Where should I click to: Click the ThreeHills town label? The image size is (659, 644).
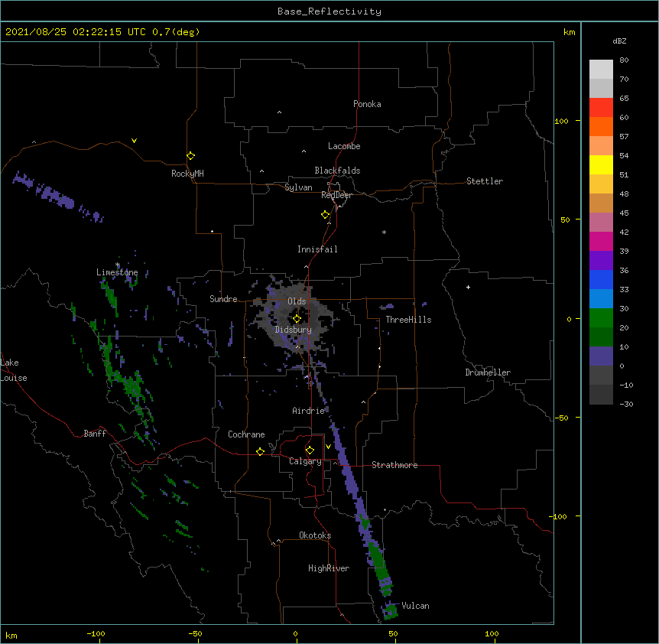click(x=408, y=320)
